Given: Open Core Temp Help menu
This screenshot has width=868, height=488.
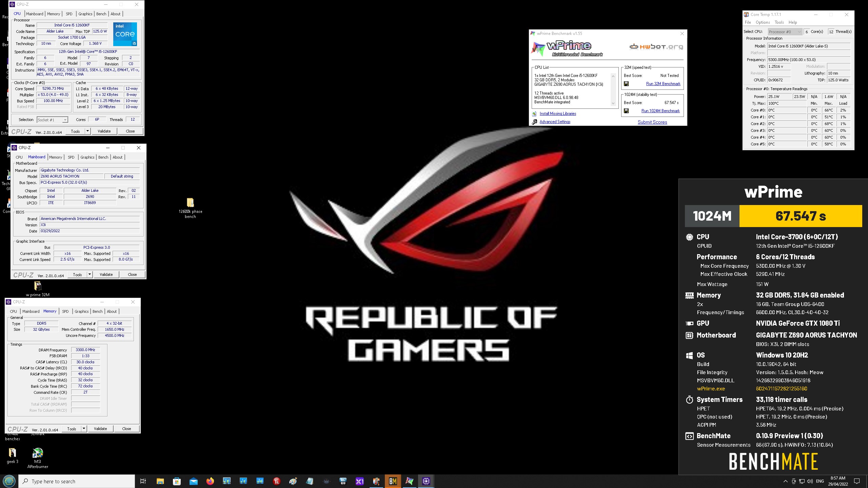Looking at the screenshot, I should (x=793, y=22).
